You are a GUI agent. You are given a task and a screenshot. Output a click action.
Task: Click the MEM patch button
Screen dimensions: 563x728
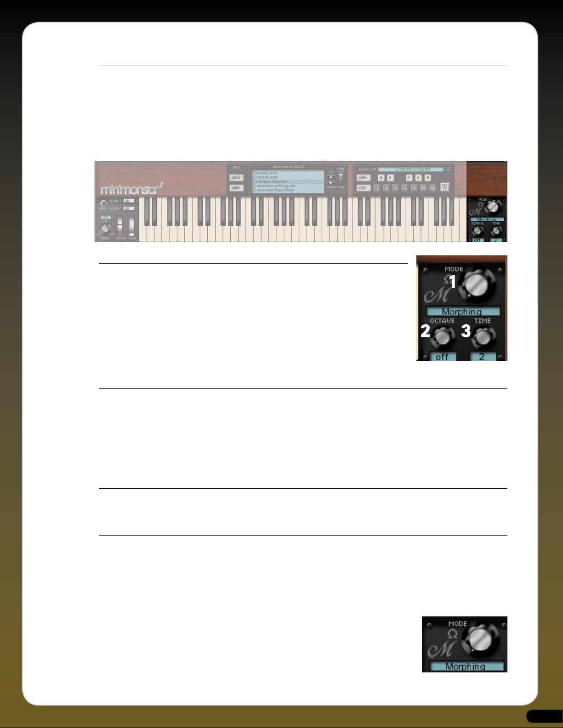point(364,178)
